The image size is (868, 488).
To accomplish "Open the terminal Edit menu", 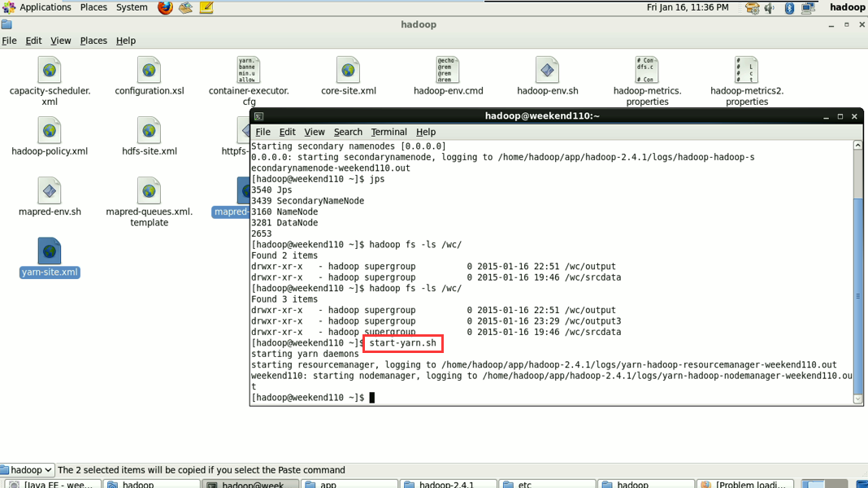I will [x=287, y=132].
